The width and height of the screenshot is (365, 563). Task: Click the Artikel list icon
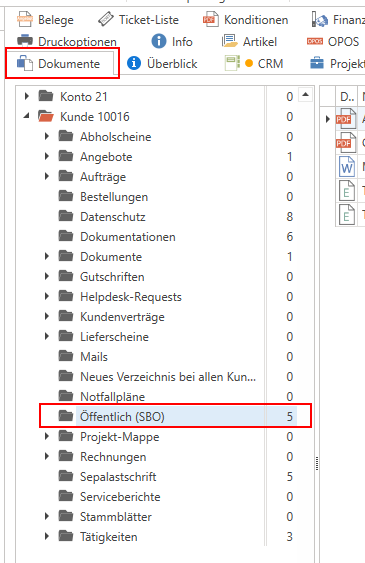[x=230, y=41]
